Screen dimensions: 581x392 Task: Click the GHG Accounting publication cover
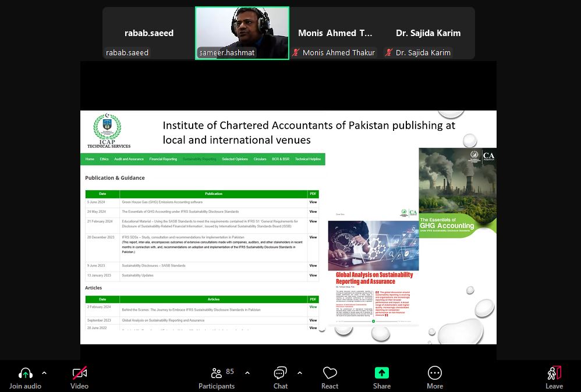click(458, 192)
